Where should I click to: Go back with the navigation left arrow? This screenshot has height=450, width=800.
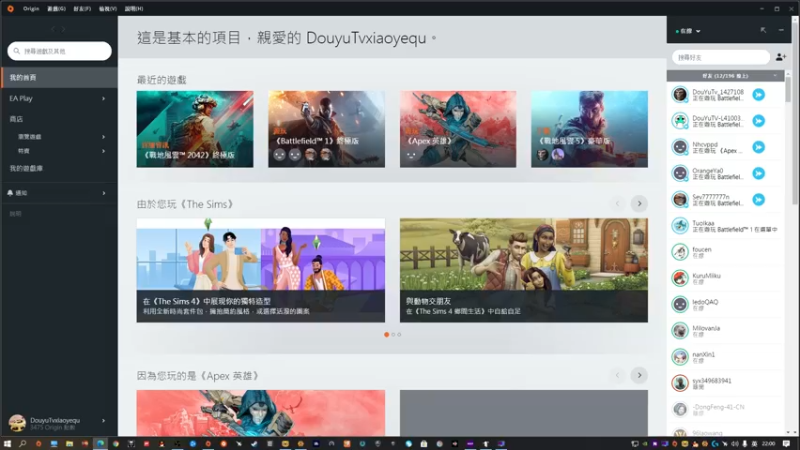[53, 30]
